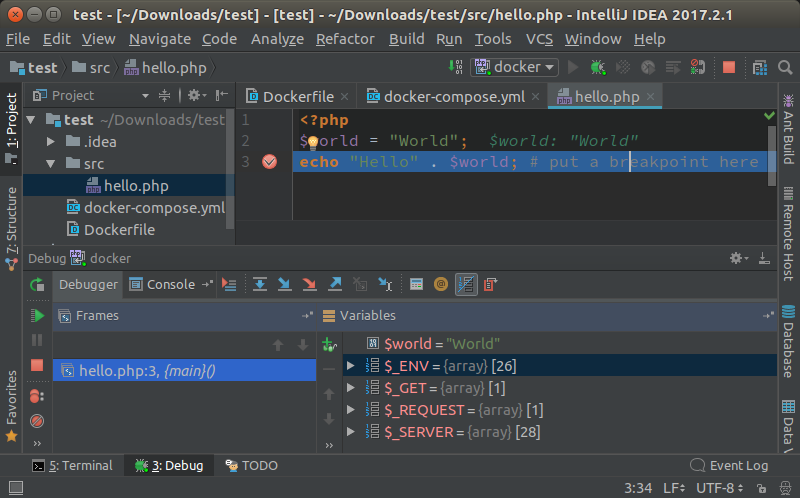800x498 pixels.
Task: Add a new watch with green plus icon
Action: pyautogui.click(x=329, y=345)
